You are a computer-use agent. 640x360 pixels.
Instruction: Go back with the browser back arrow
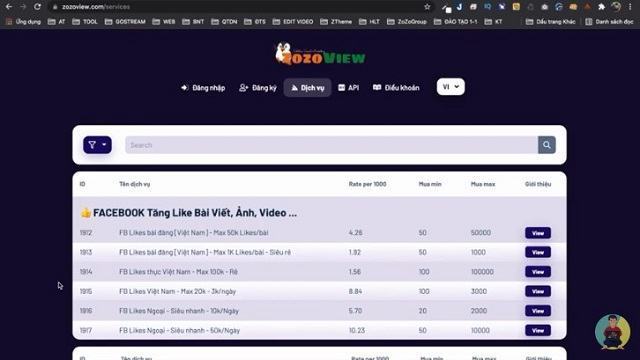coord(9,7)
